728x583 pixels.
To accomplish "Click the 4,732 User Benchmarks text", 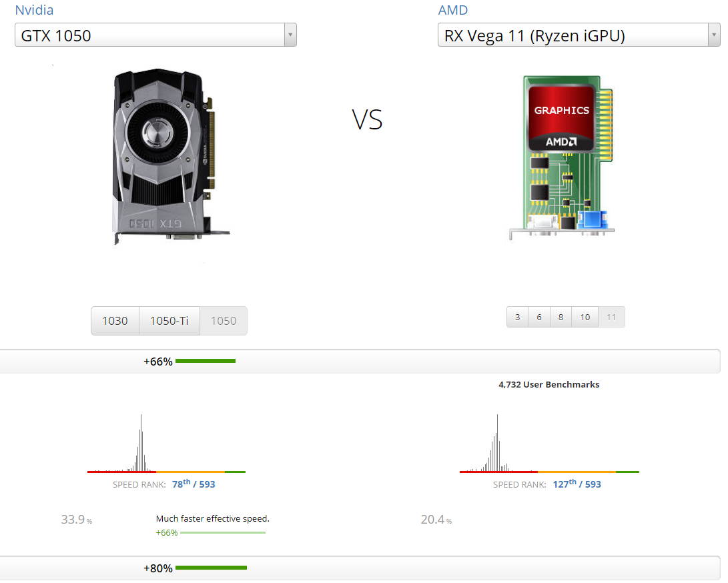I will coord(549,384).
